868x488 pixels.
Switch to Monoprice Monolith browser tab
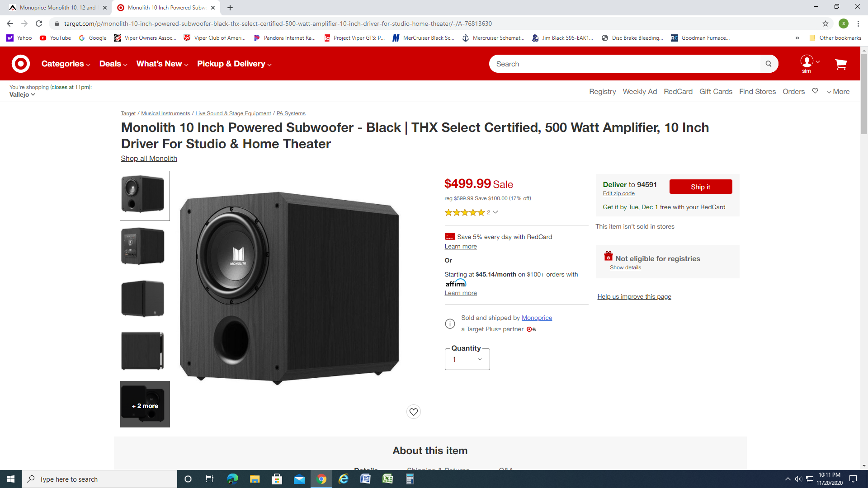pyautogui.click(x=57, y=8)
